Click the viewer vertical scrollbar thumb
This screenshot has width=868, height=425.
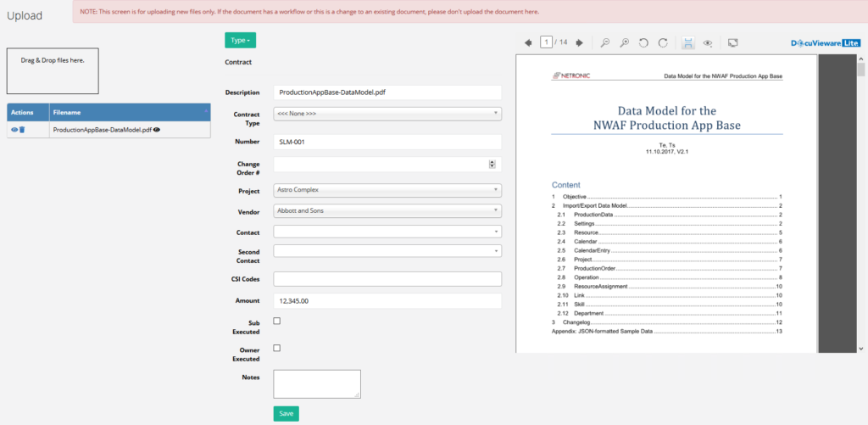[x=861, y=70]
